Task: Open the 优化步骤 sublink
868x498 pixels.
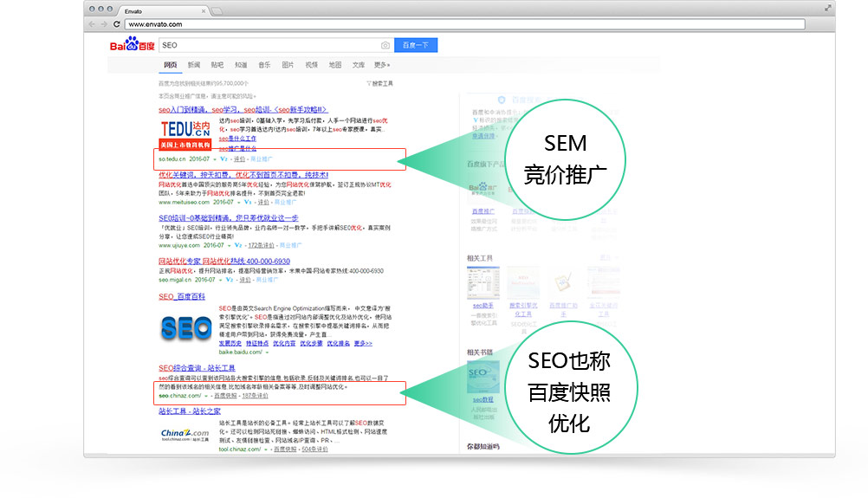Action: [311, 343]
